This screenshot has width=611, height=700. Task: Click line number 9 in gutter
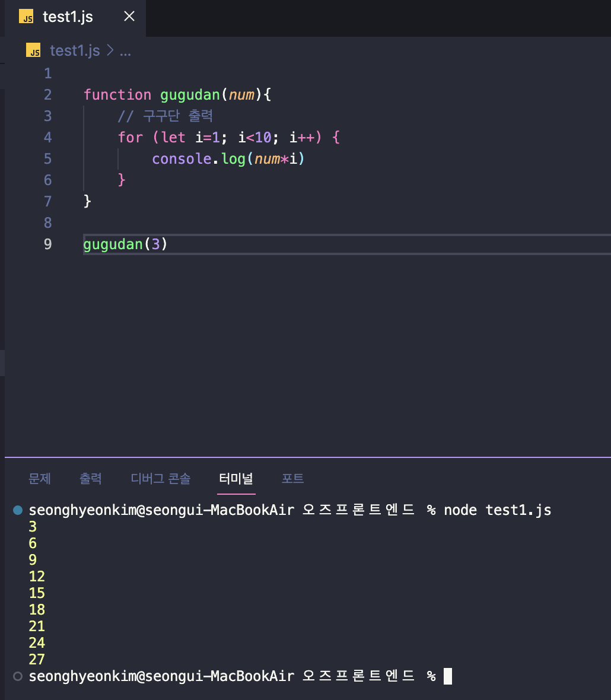click(x=48, y=244)
